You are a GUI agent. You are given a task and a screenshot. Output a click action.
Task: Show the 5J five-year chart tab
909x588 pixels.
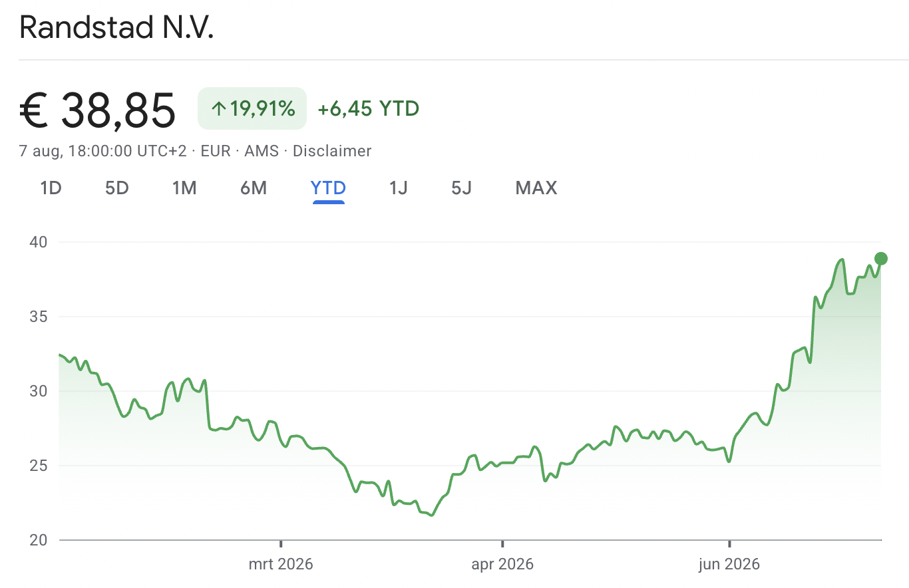461,188
